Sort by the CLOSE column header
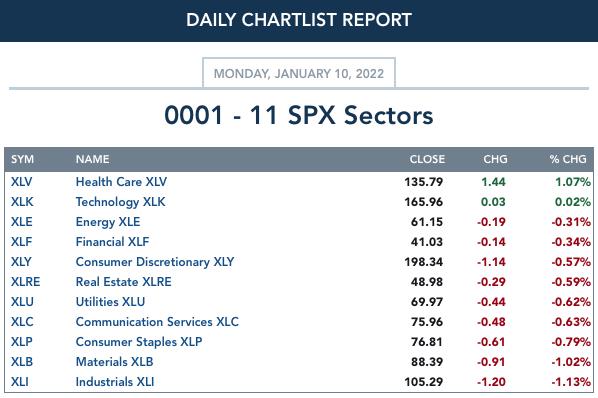The height and width of the screenshot is (398, 598). coord(427,159)
